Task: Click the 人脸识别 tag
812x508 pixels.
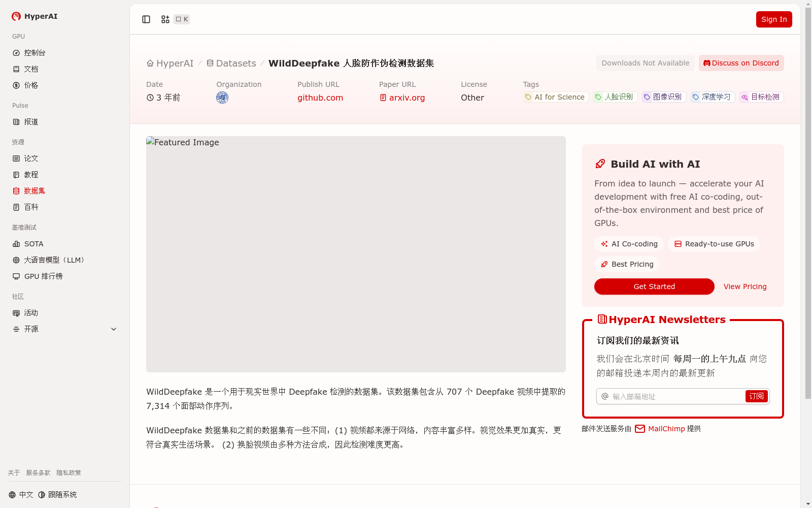Action: click(616, 97)
